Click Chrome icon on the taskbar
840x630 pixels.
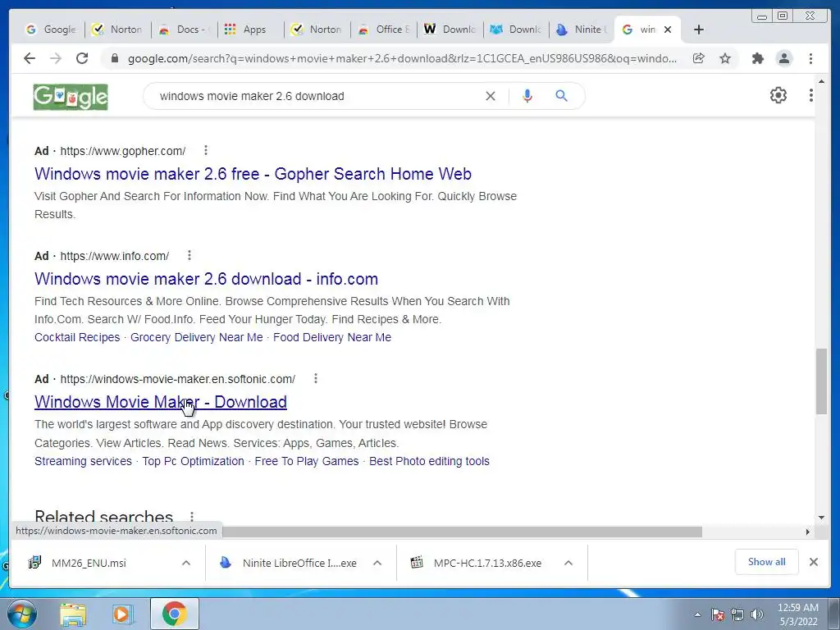tap(174, 614)
